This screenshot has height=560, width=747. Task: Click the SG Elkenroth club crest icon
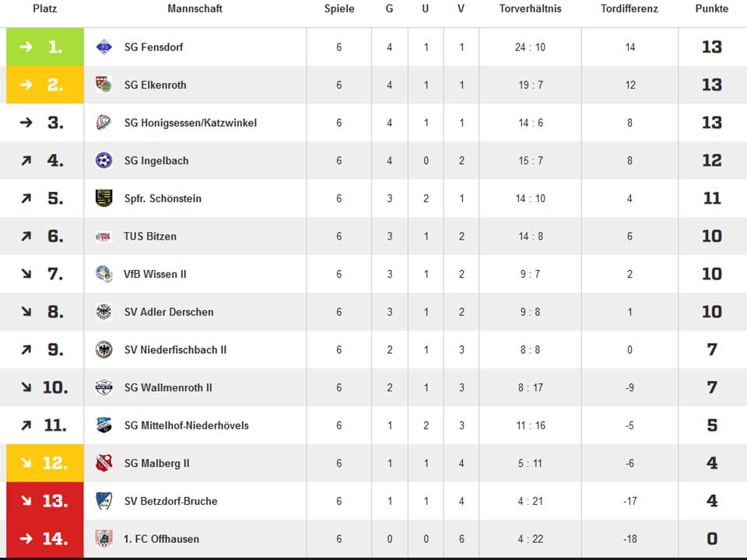tap(103, 85)
